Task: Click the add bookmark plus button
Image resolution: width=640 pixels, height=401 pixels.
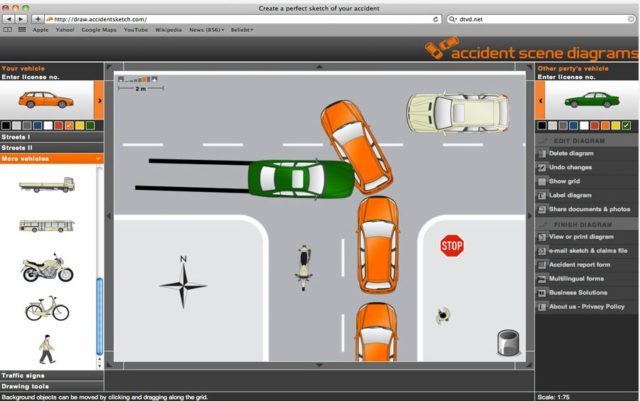Action: coord(38,19)
